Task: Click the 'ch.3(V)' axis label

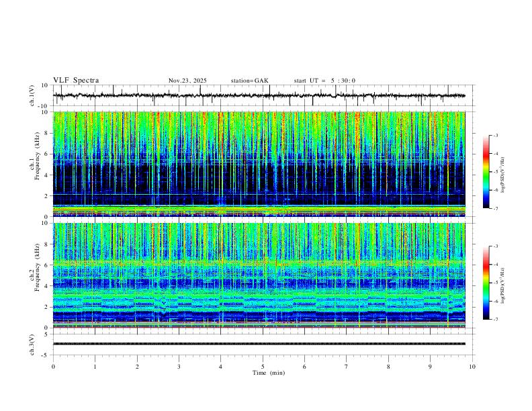Action: pyautogui.click(x=32, y=345)
